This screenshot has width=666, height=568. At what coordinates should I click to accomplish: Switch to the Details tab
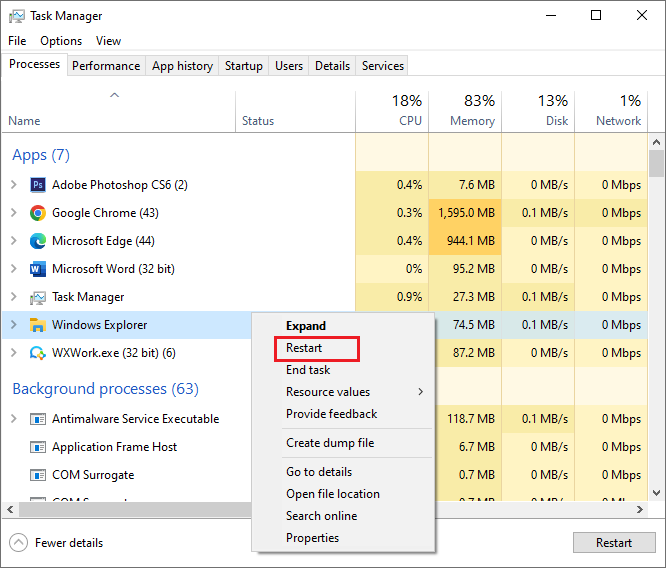tap(333, 66)
